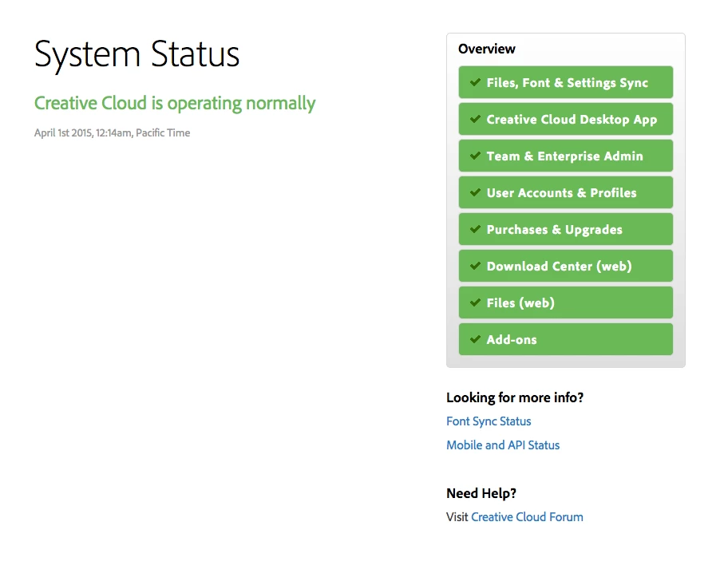Select Team & Enterprise Admin status bar
728x585 pixels.
[565, 156]
